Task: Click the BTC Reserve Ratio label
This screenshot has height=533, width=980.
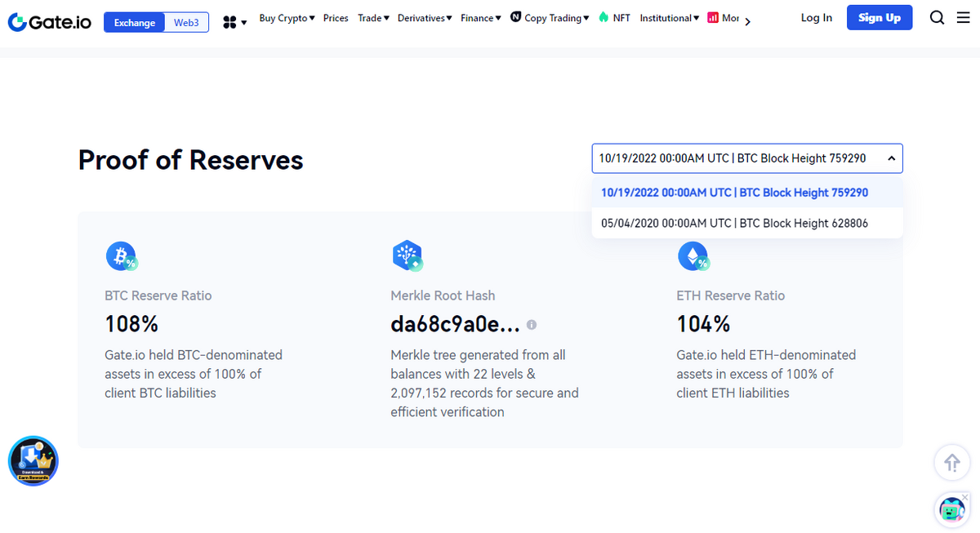Action: tap(158, 295)
